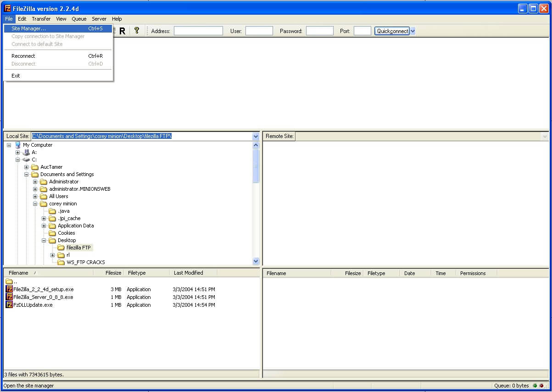Collapse the corey minion folder node

(x=35, y=204)
